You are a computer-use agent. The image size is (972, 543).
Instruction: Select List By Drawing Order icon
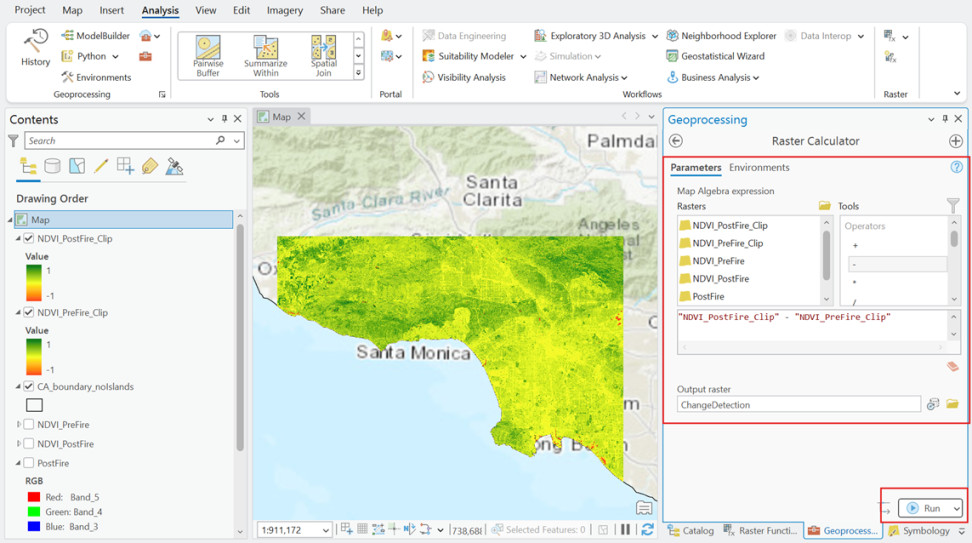pos(28,166)
